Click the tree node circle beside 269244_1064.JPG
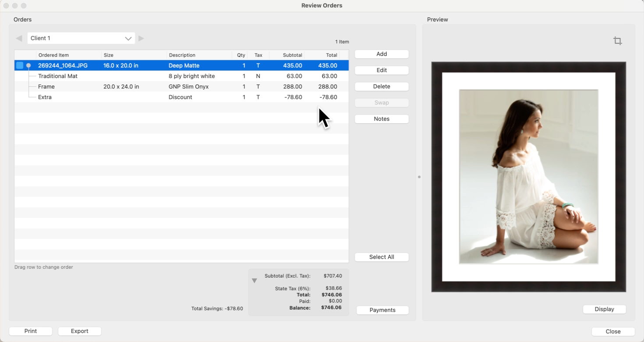Viewport: 644px width, 342px height. tap(28, 66)
